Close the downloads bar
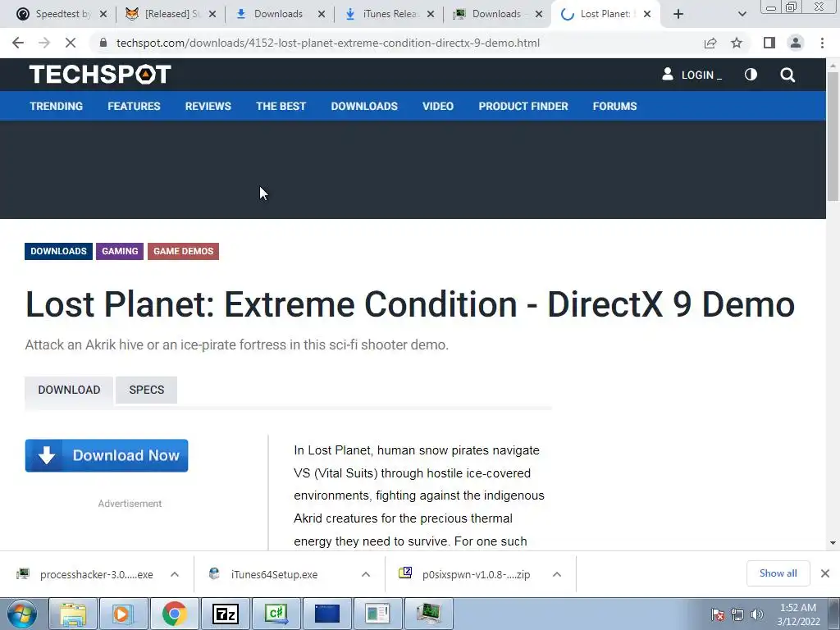Viewport: 840px width, 630px height. [x=825, y=573]
